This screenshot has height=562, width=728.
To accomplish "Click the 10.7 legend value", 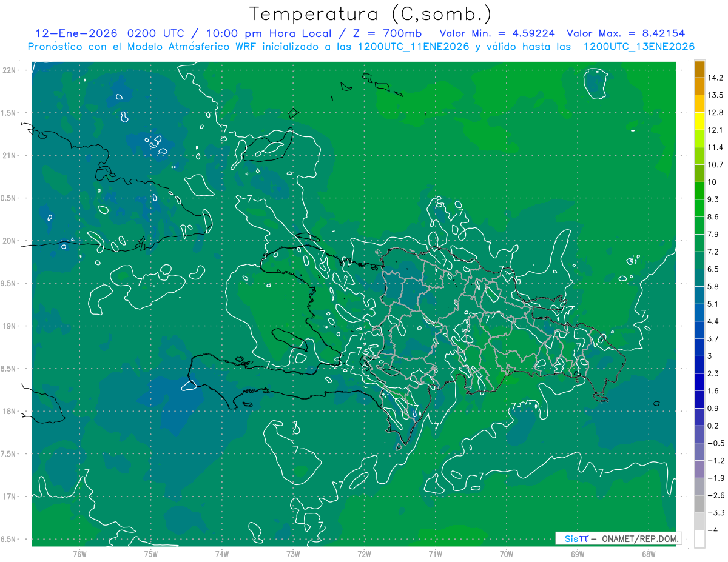I will (715, 165).
